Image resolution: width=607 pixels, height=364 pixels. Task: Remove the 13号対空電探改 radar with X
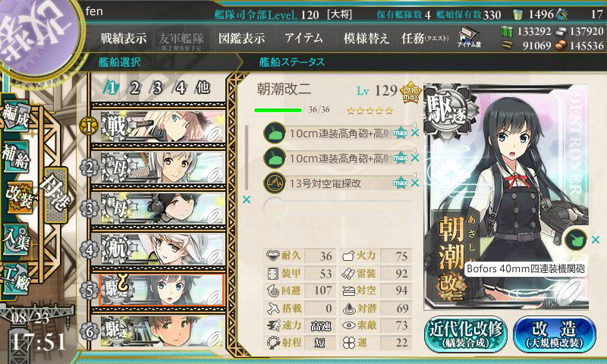pos(415,183)
